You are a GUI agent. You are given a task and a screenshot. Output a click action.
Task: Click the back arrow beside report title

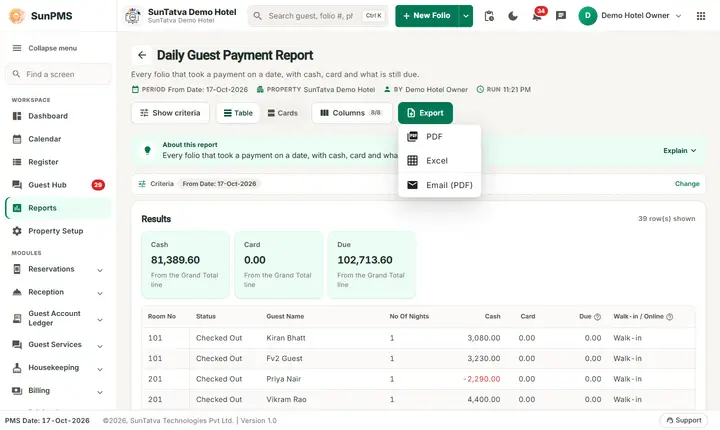tap(142, 55)
